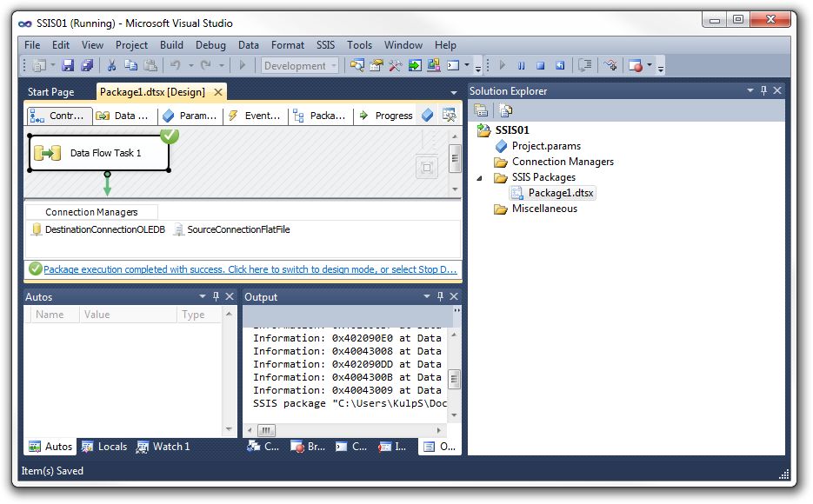Click the zoom-to-fit icon on design canvas
The height and width of the screenshot is (504, 813).
[427, 168]
